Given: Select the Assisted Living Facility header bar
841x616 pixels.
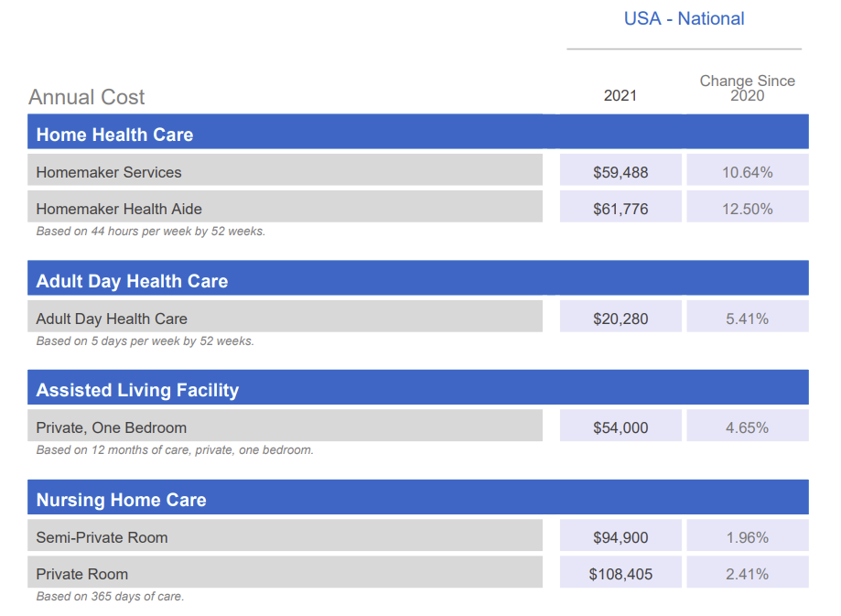Looking at the screenshot, I should click(x=418, y=387).
